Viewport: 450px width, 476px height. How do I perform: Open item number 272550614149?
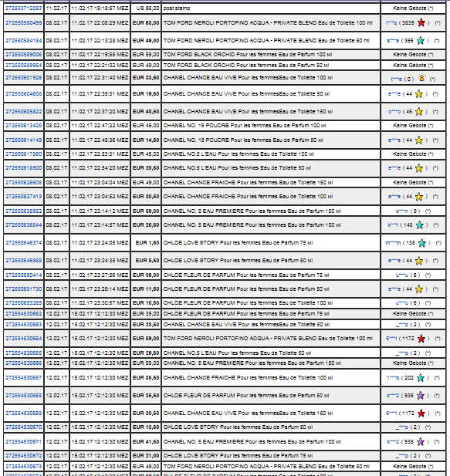pyautogui.click(x=24, y=140)
